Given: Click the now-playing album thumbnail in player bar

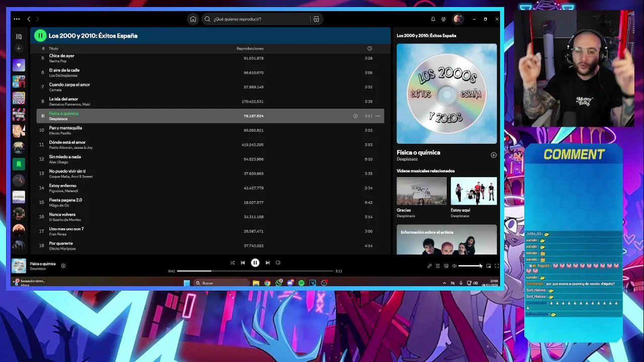Looking at the screenshot, I should (19, 266).
